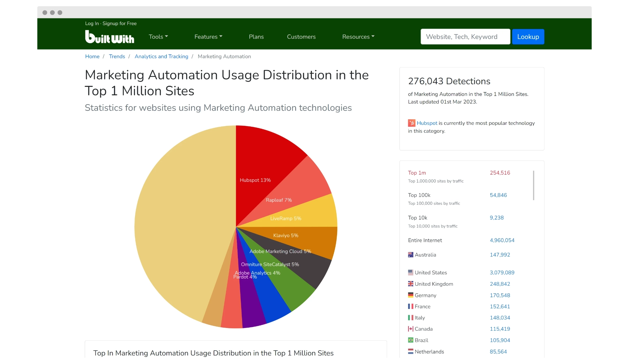The height and width of the screenshot is (364, 629).
Task: Click the Website, Tech, Keyword search field
Action: click(465, 37)
